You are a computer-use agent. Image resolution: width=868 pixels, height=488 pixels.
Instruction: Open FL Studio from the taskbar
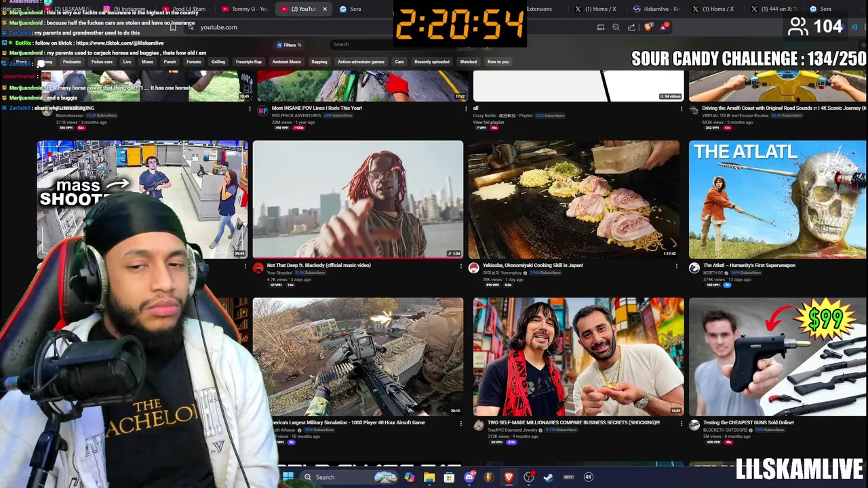[489, 477]
